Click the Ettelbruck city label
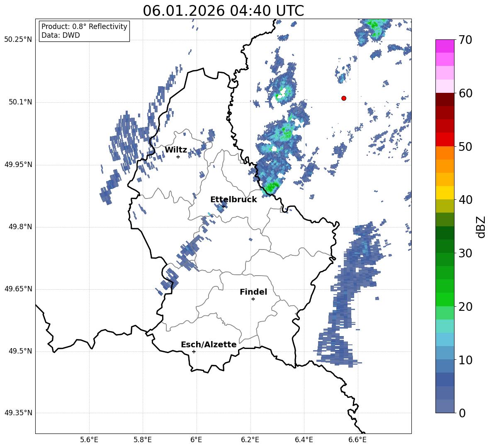Image resolution: width=491 pixels, height=448 pixels. click(233, 200)
